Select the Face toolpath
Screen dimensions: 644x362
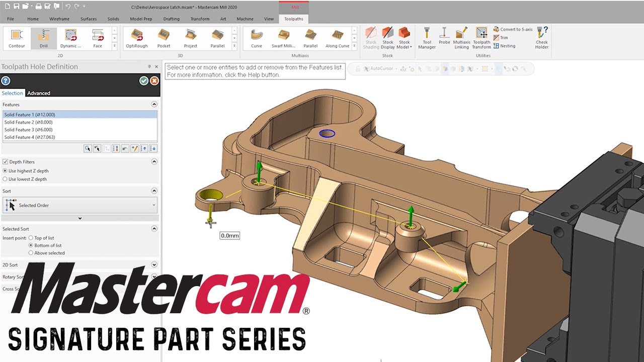[x=98, y=39]
